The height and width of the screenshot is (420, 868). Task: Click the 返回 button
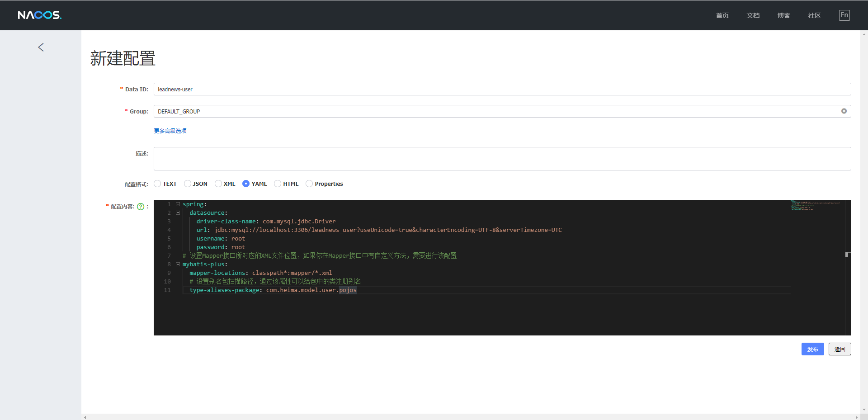pyautogui.click(x=840, y=349)
